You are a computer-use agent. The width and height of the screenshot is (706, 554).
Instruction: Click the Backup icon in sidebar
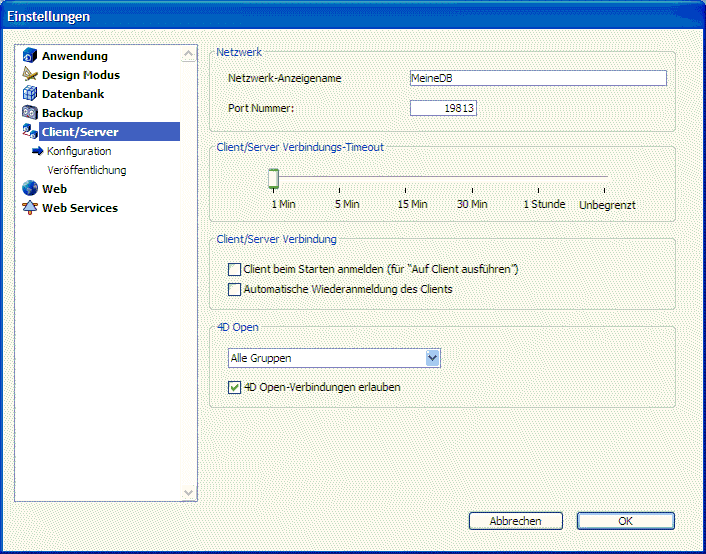coord(30,113)
